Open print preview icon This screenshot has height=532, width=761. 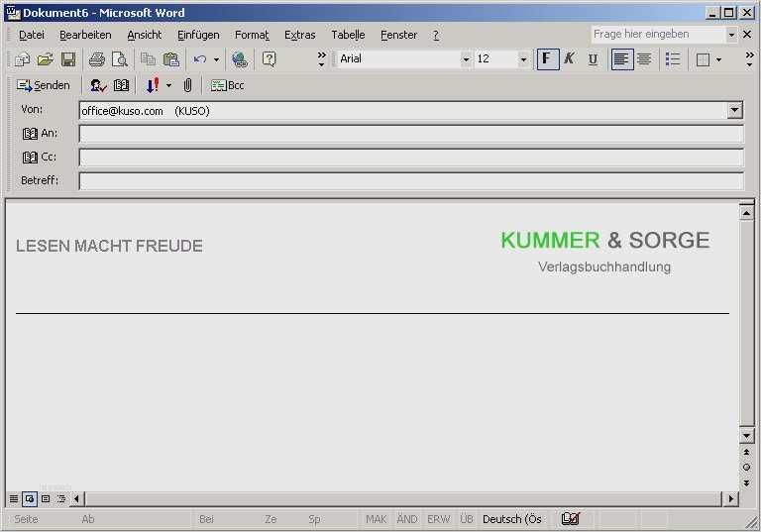120,59
